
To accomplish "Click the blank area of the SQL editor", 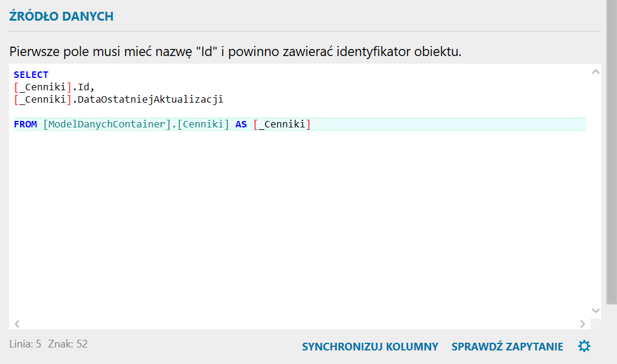I will tap(295, 224).
